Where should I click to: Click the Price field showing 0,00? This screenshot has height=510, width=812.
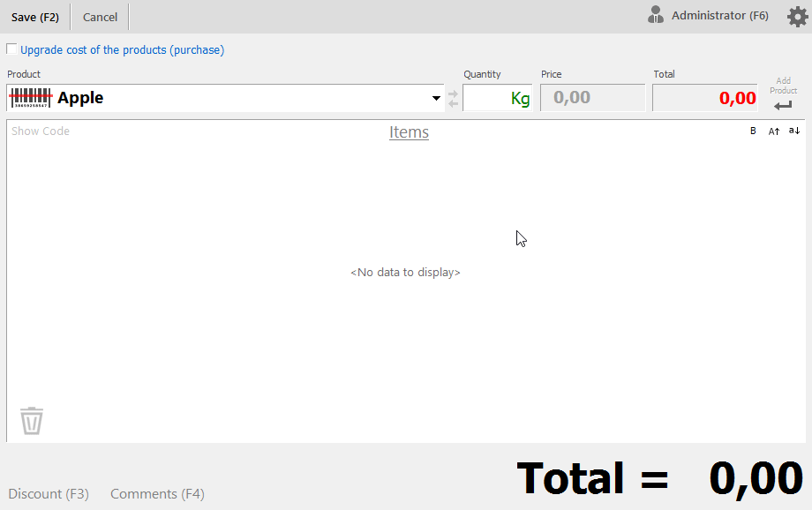(592, 98)
